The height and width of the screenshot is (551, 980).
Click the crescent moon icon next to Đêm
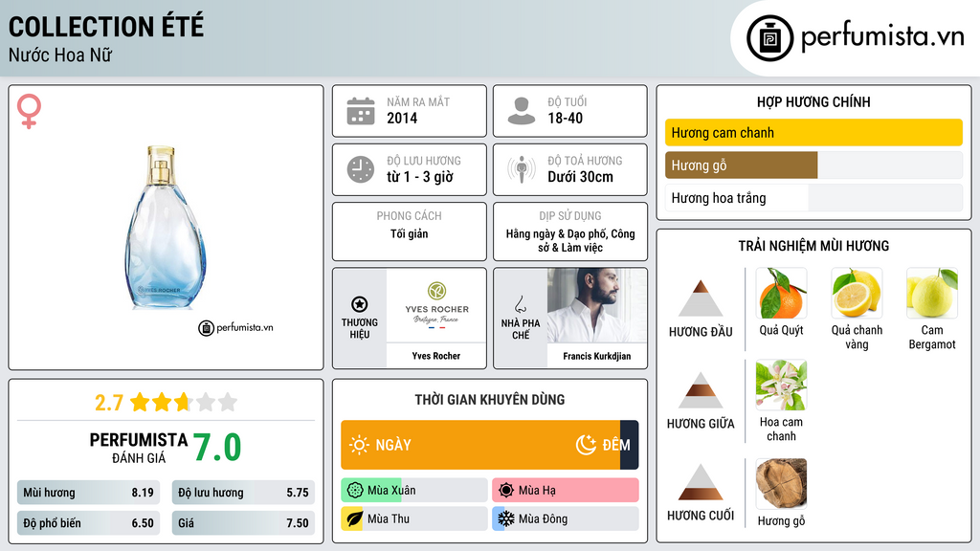point(586,445)
